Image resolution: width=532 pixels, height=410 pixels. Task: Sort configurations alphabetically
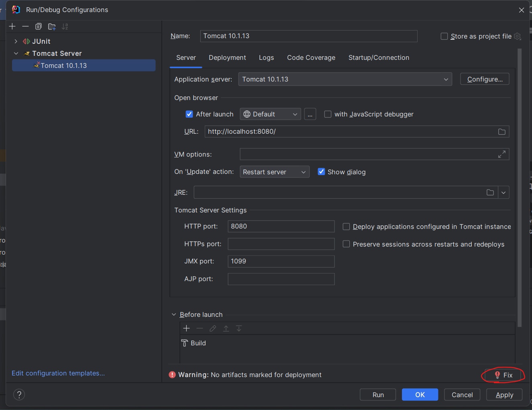tap(65, 27)
